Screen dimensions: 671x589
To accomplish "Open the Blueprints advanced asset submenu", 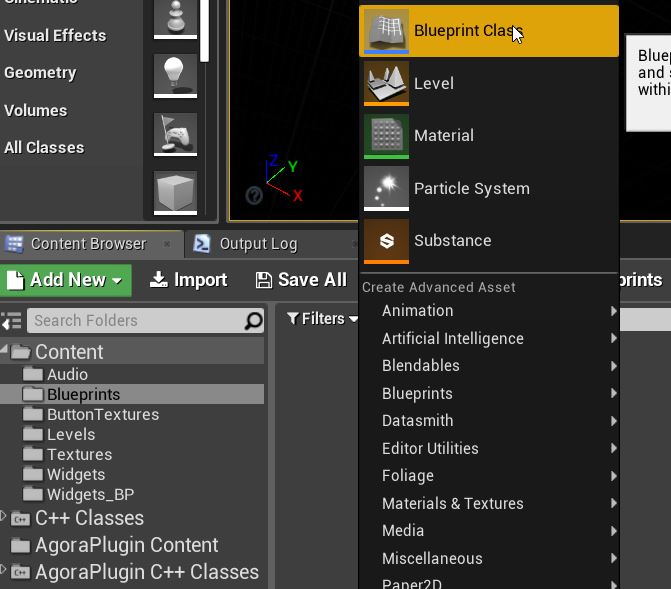I will (489, 393).
